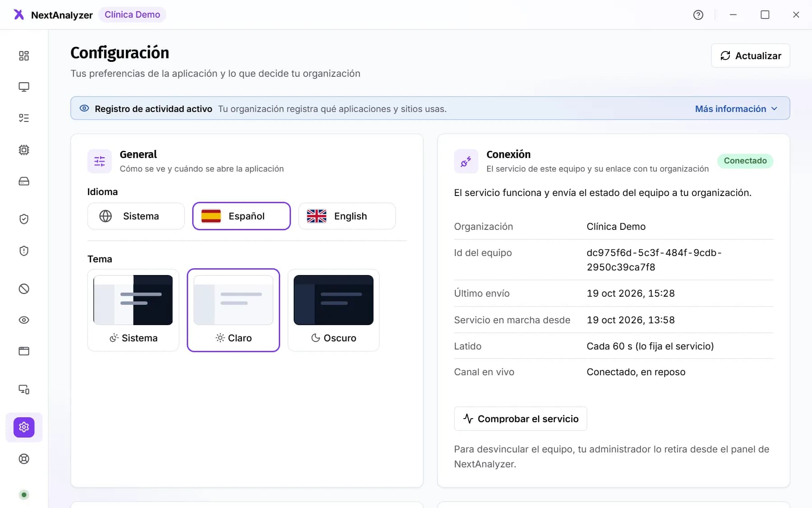Click the Organización value Clínica Demo
Screen dimensions: 812x508
point(616,227)
